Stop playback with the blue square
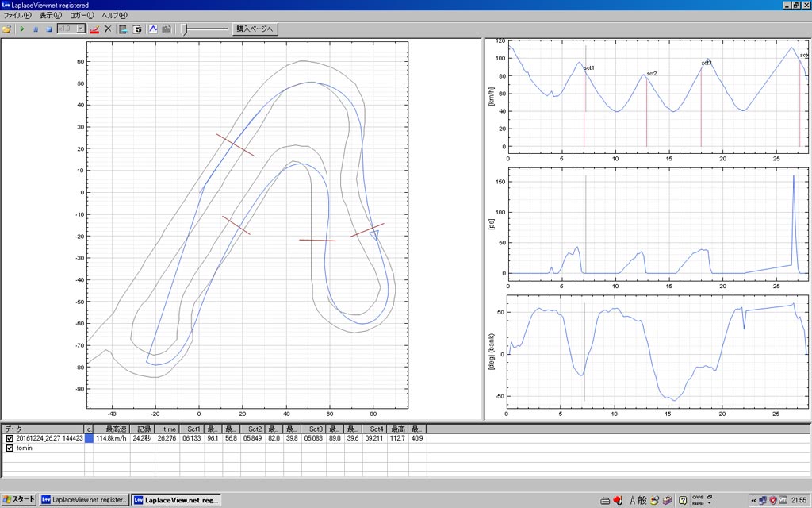The image size is (812, 508). point(48,29)
